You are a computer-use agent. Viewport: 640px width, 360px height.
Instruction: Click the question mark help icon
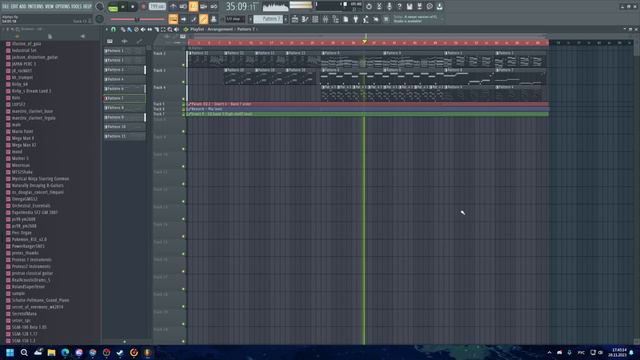click(x=400, y=7)
